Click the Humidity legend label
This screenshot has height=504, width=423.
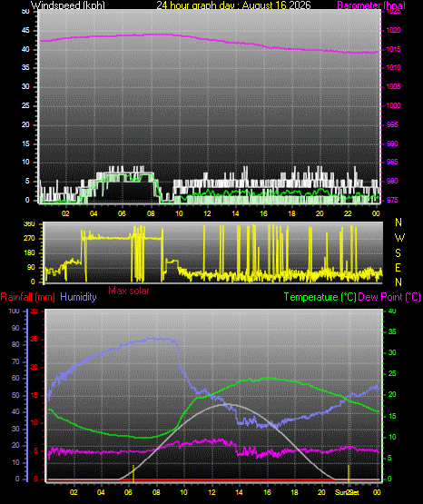point(78,297)
